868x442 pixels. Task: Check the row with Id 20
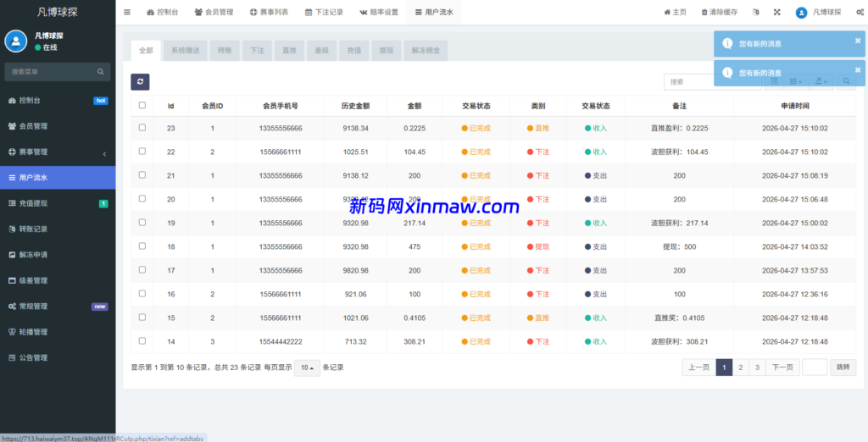pyautogui.click(x=142, y=199)
